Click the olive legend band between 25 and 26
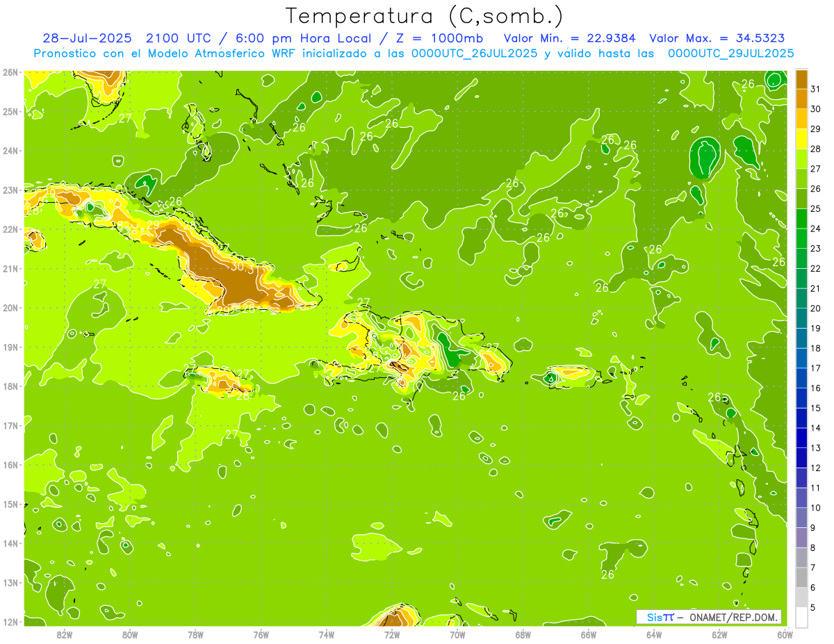This screenshot has height=644, width=834. click(x=801, y=199)
